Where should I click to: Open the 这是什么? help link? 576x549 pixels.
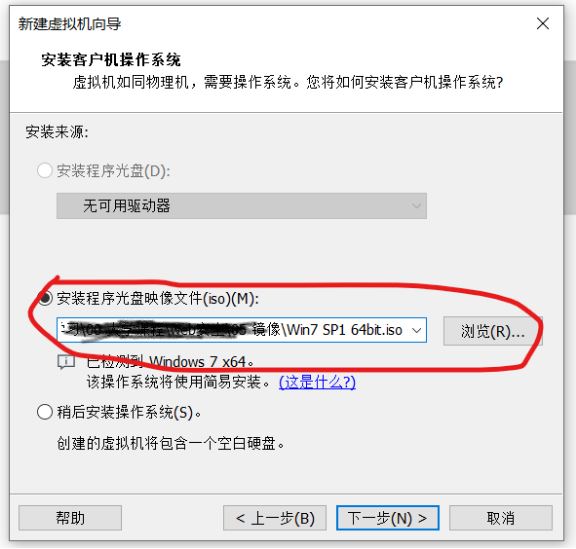point(317,382)
